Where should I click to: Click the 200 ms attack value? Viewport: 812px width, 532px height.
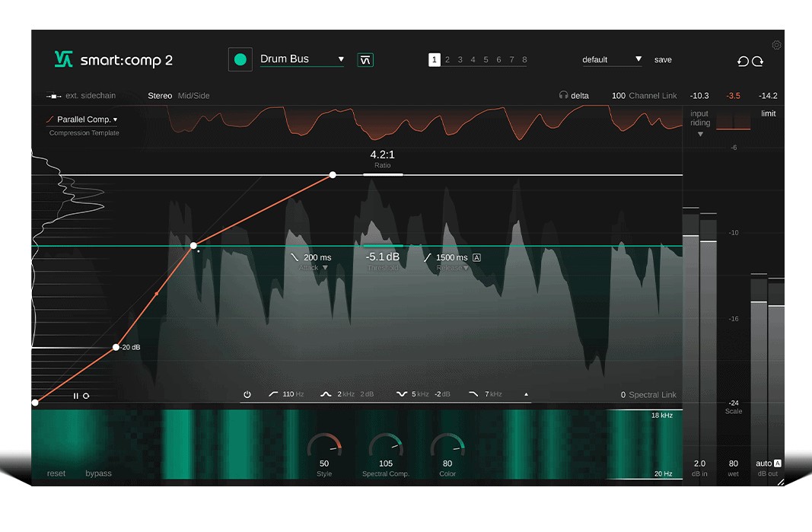coord(317,257)
